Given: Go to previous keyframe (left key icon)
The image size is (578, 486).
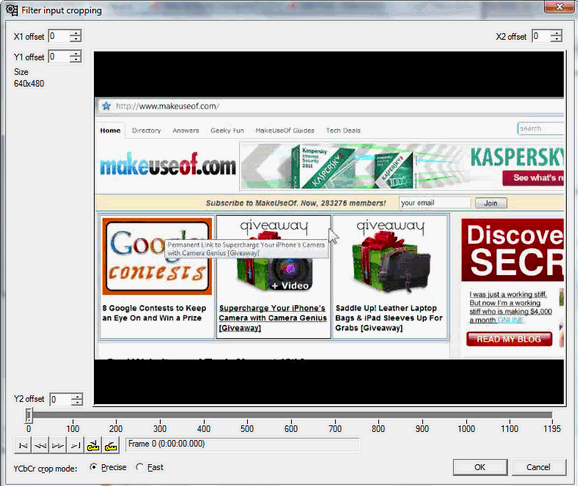Looking at the screenshot, I should pyautogui.click(x=93, y=445).
